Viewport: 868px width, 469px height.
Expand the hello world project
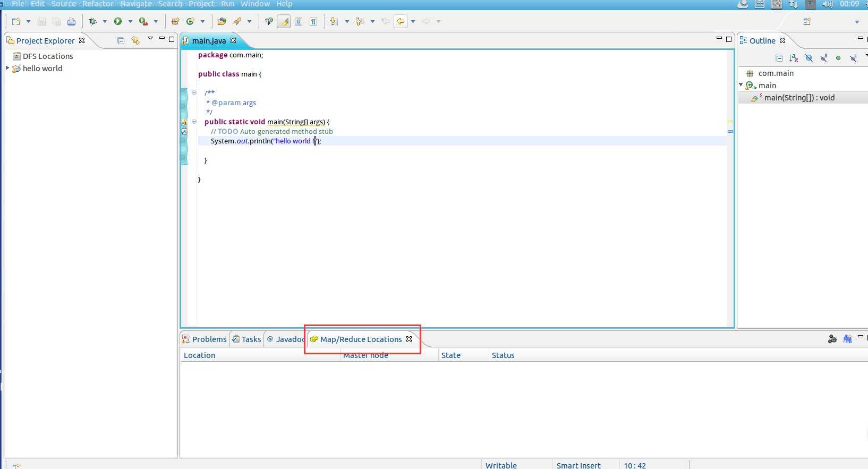click(7, 68)
